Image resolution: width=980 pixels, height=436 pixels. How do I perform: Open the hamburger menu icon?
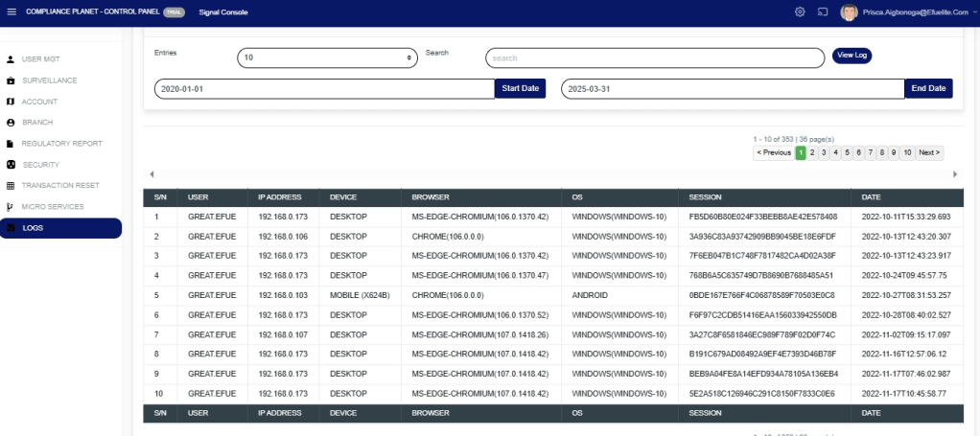pyautogui.click(x=11, y=11)
